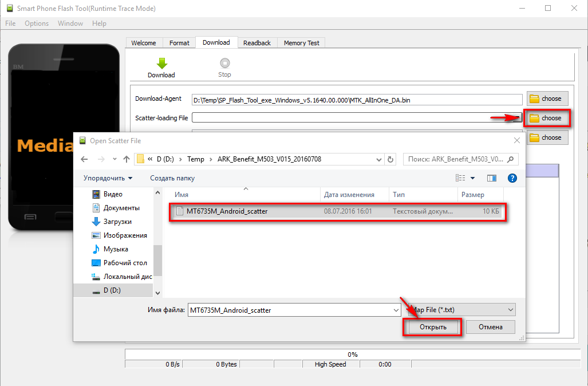The image size is (588, 386).
Task: Click the Stop icon in toolbar
Action: point(224,63)
